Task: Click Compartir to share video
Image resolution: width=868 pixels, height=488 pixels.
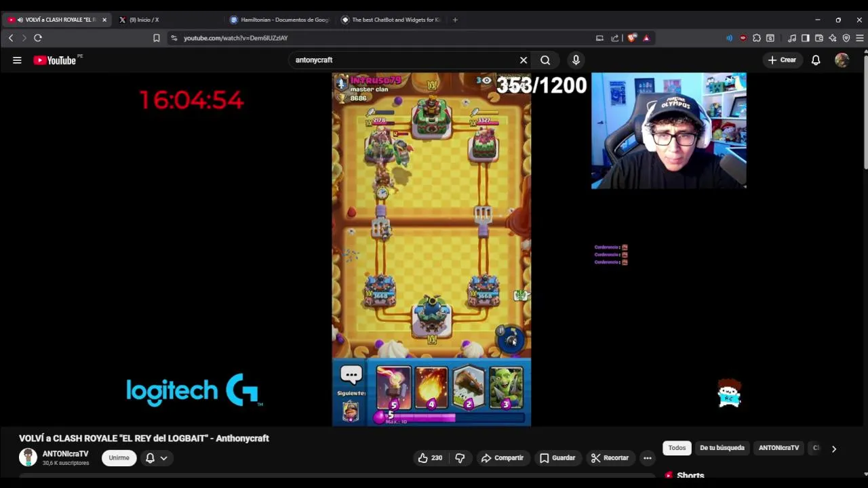Action: pyautogui.click(x=502, y=458)
